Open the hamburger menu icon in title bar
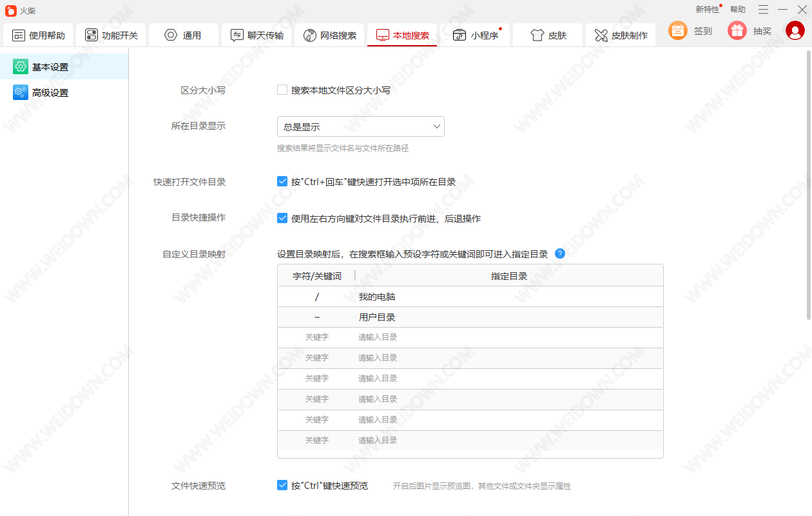The height and width of the screenshot is (516, 812). (763, 10)
